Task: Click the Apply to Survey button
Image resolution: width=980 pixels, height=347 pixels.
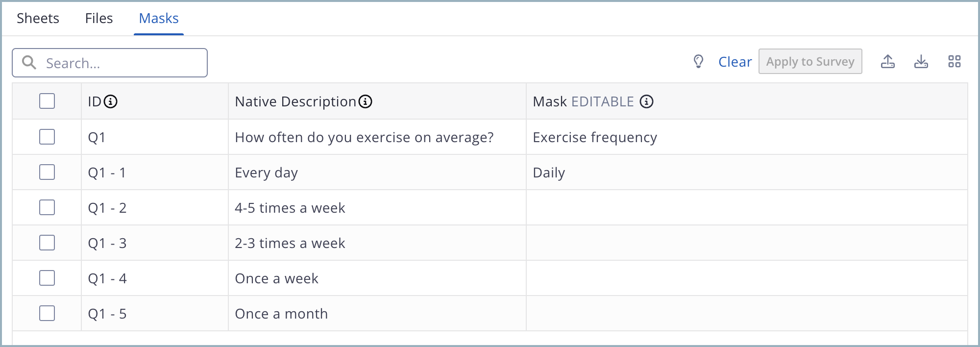Action: point(810,61)
